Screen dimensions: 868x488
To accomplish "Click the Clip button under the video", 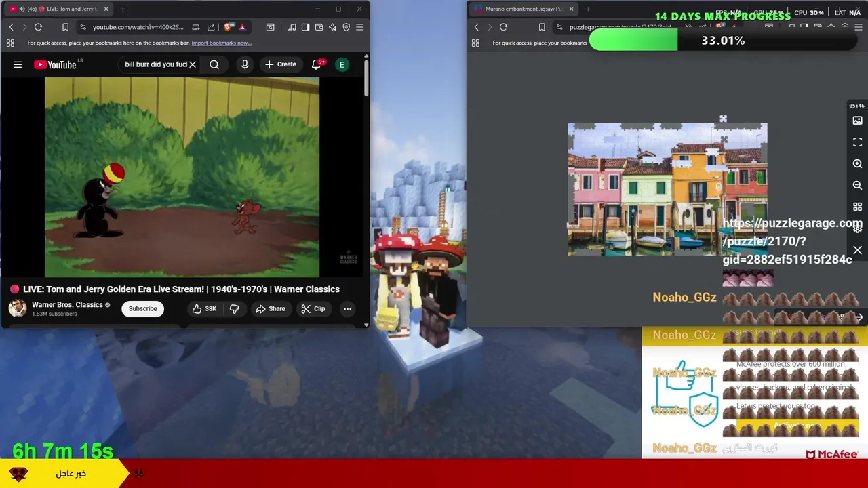I will [x=313, y=309].
